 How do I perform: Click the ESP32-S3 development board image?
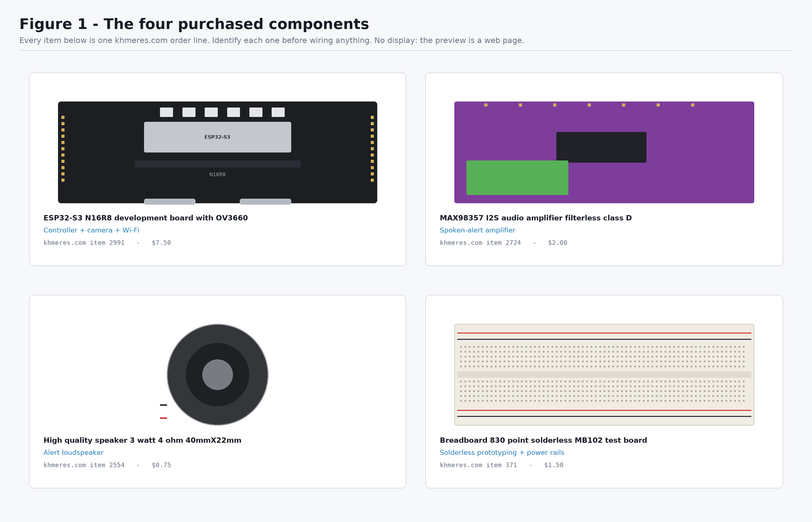coord(217,153)
